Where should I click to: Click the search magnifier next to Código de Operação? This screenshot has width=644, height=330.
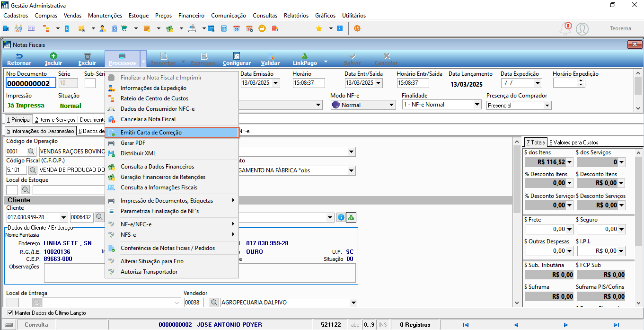30,152
